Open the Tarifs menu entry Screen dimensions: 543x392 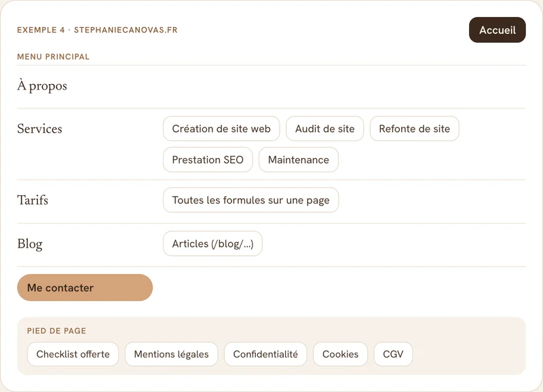tap(33, 200)
